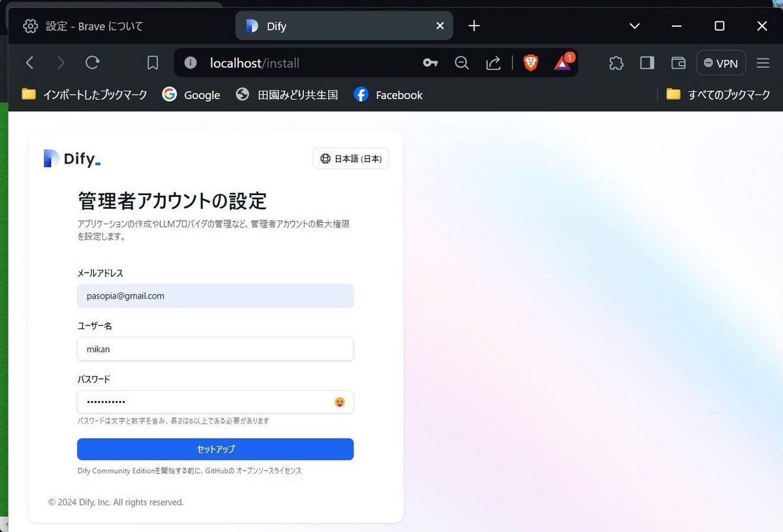The height and width of the screenshot is (532, 783).
Task: Open インポートしたブックマーク folder
Action: click(84, 95)
